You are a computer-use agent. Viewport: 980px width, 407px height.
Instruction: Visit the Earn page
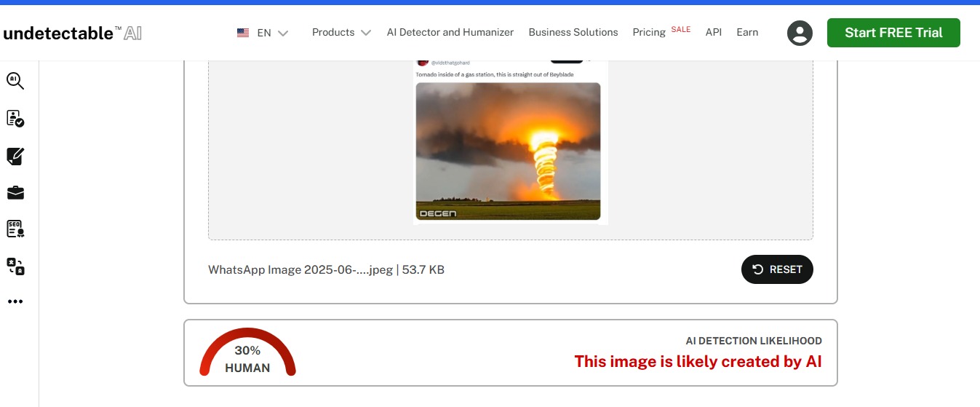click(x=747, y=33)
